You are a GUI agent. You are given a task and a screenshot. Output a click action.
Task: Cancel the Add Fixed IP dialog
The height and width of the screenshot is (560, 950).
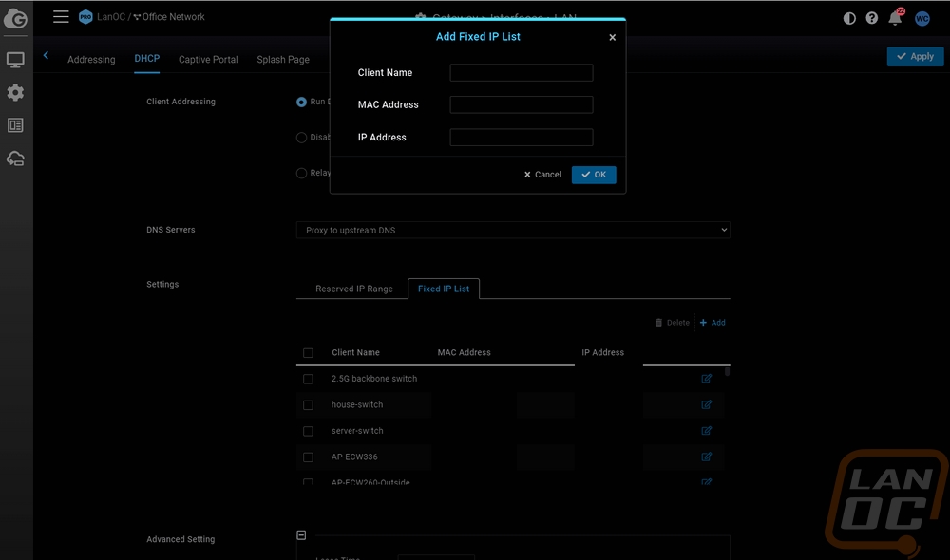pos(542,175)
